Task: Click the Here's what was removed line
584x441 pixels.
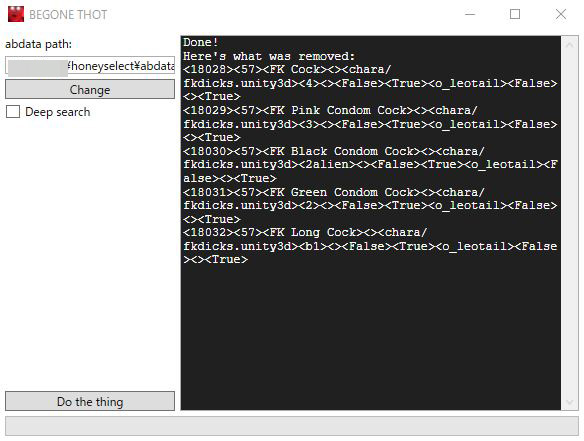Action: coord(269,56)
